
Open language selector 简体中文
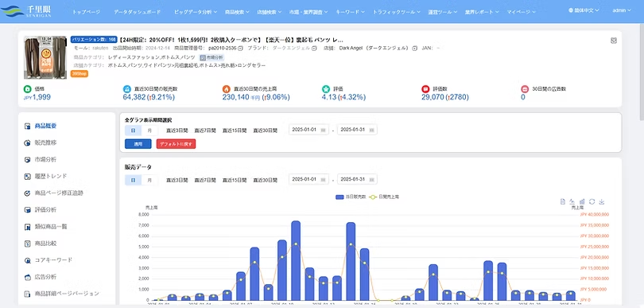pyautogui.click(x=584, y=10)
